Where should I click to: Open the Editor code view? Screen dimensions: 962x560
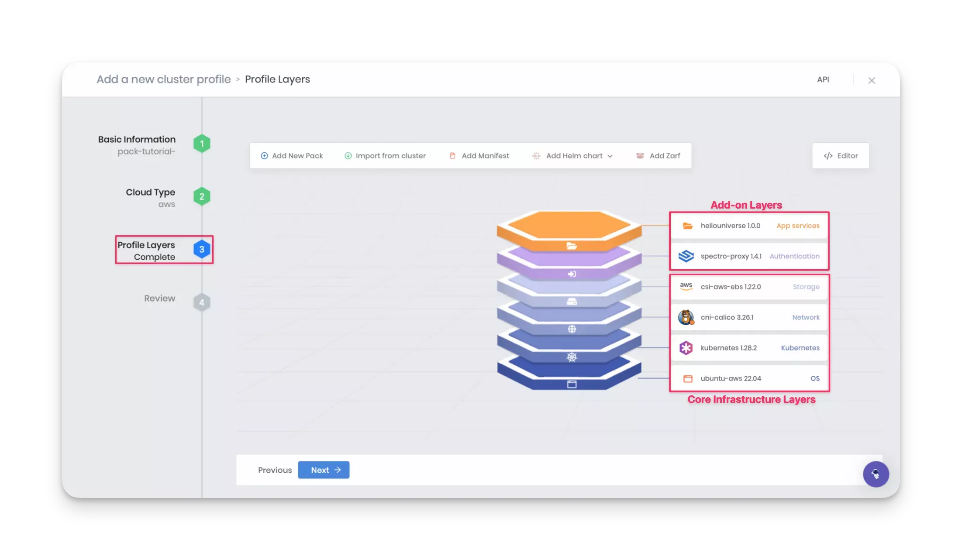tap(840, 155)
